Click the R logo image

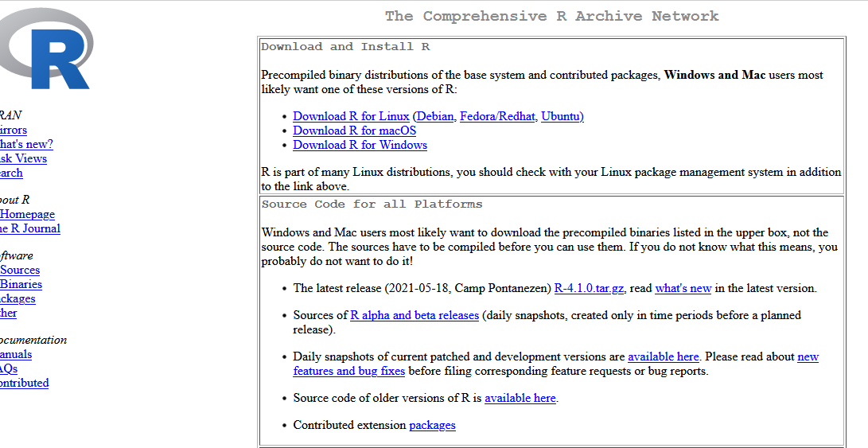pyautogui.click(x=48, y=49)
